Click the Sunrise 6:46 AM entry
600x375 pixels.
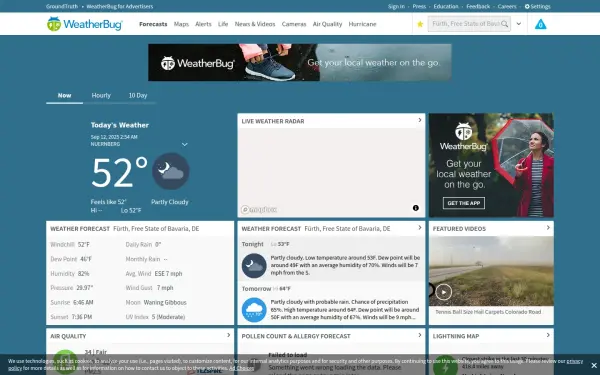[72, 302]
